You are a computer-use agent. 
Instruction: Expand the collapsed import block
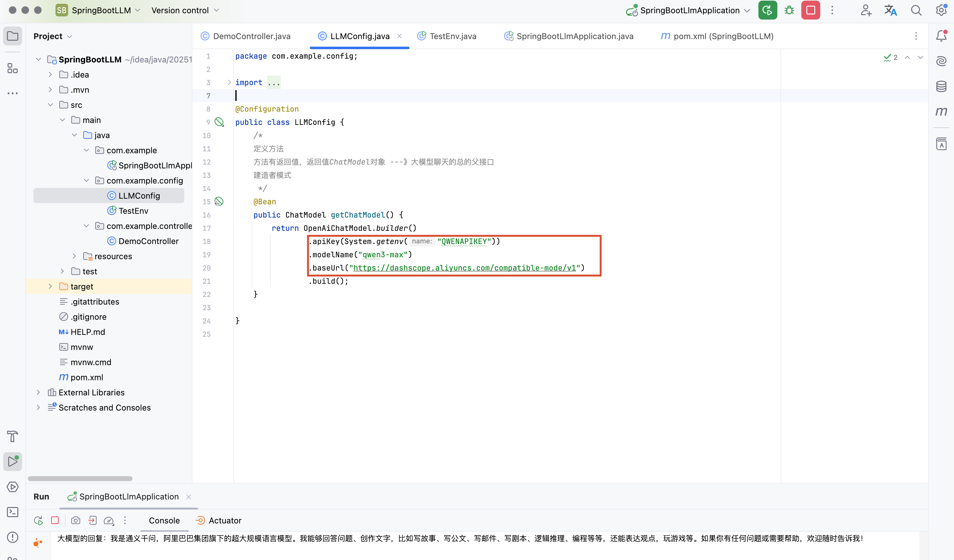pos(229,83)
